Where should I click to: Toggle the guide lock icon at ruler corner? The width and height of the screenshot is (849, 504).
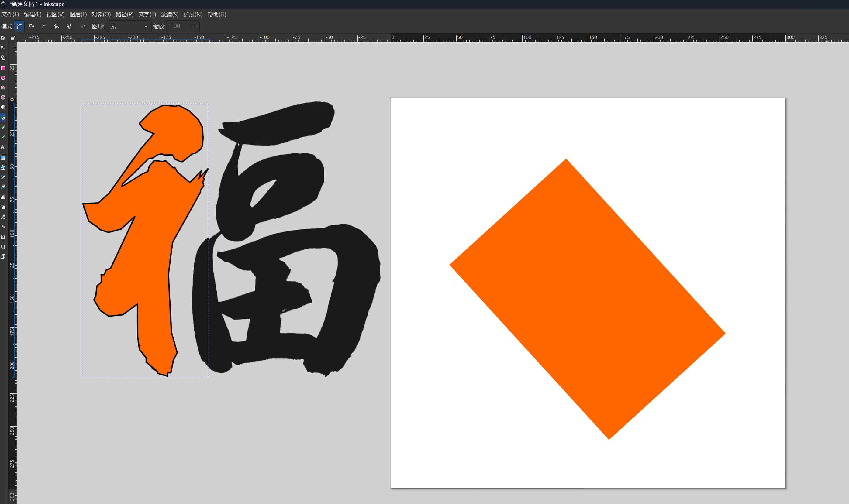click(12, 38)
